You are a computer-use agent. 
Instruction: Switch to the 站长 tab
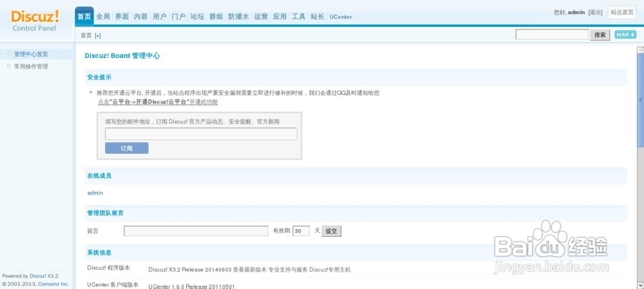(x=317, y=17)
